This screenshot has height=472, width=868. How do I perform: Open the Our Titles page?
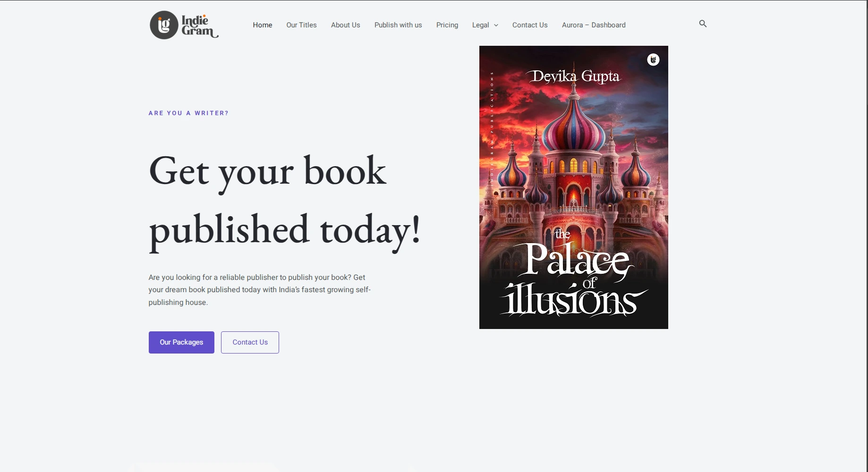pos(301,25)
